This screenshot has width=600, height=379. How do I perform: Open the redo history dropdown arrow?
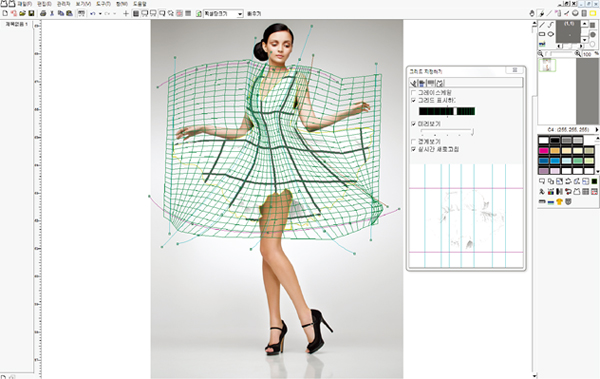[114, 13]
